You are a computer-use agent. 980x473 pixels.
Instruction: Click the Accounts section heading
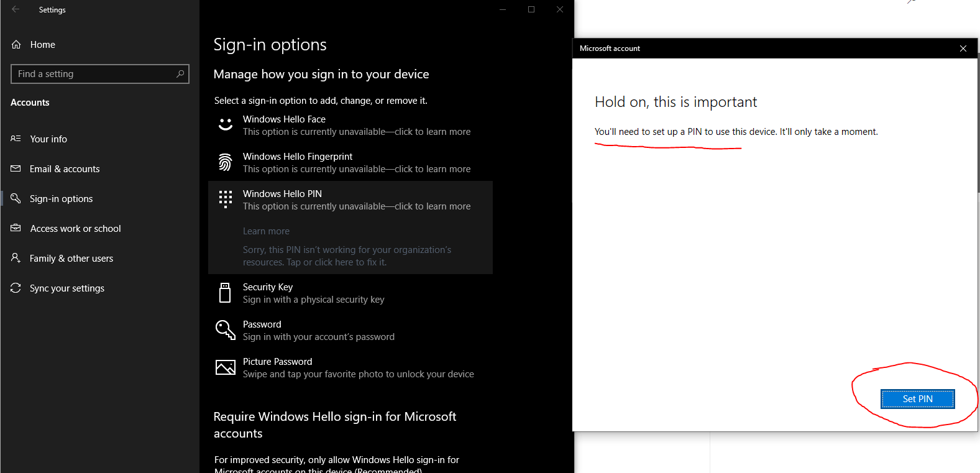click(x=30, y=103)
